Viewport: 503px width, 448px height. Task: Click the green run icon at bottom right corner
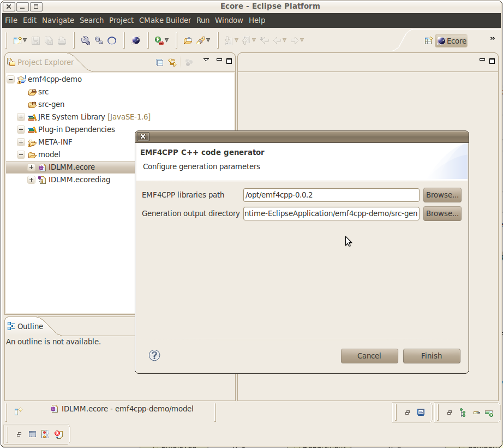(x=489, y=413)
